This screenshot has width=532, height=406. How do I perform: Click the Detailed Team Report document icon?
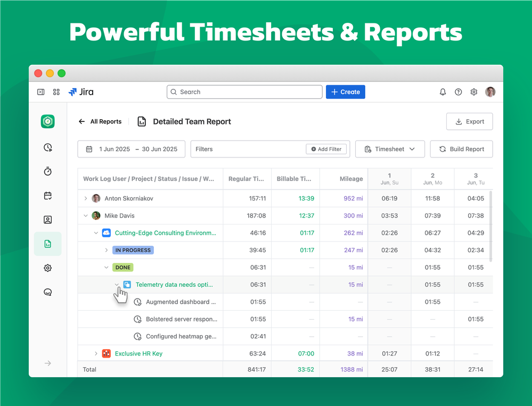[142, 121]
